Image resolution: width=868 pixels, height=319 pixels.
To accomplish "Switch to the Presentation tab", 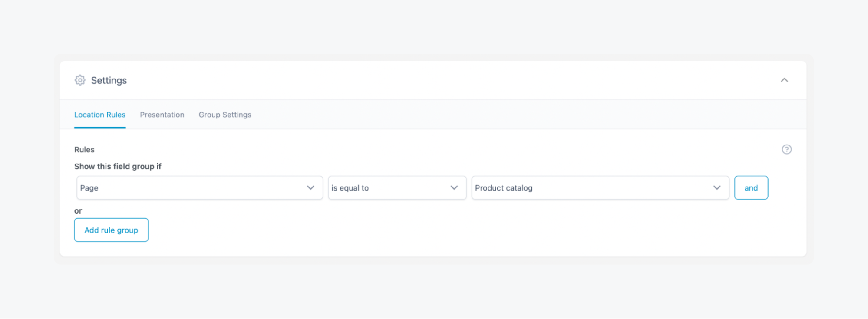I will click(162, 115).
